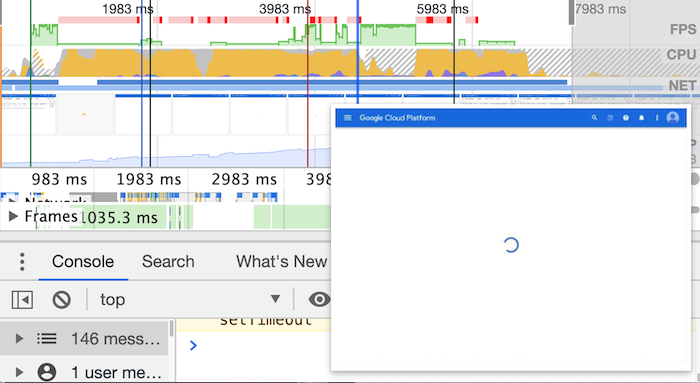The height and width of the screenshot is (383, 700).
Task: Click the user avatar in Cloud Platform header
Action: (672, 118)
